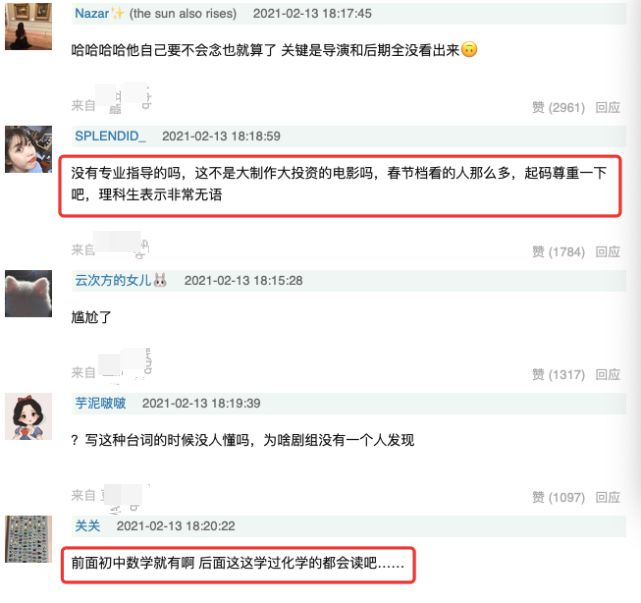The image size is (641, 603).
Task: Reply via 回应 on Nazar's comment
Action: 608,108
